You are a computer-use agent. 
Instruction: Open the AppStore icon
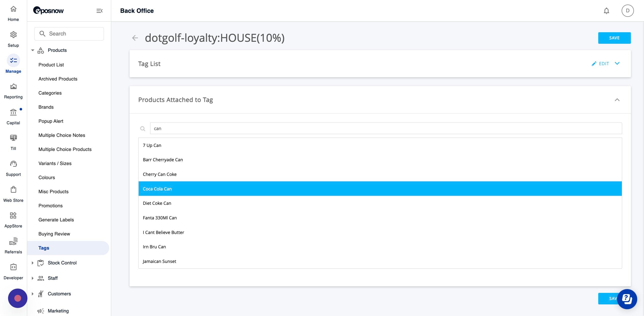click(13, 215)
